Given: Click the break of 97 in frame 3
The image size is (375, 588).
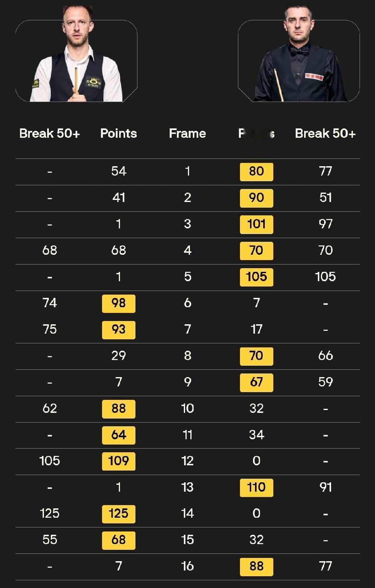Looking at the screenshot, I should pyautogui.click(x=325, y=224).
